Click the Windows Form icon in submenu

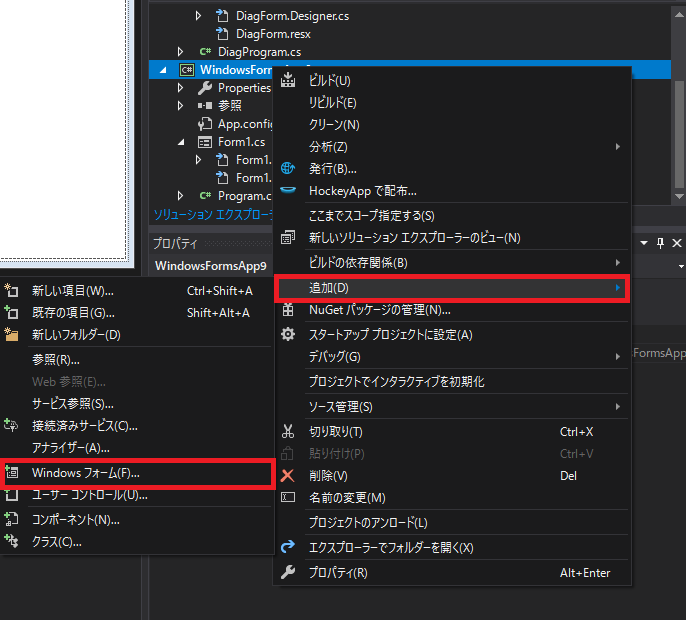(x=12, y=473)
